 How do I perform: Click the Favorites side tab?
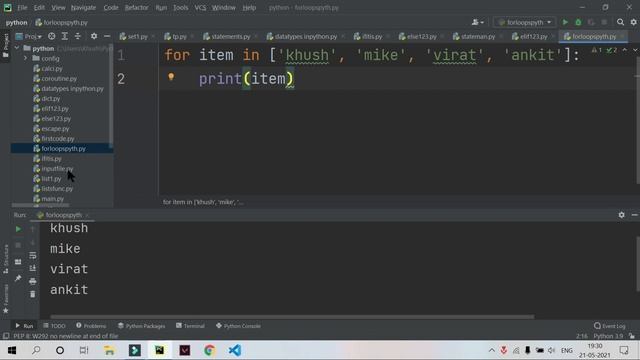tap(6, 299)
